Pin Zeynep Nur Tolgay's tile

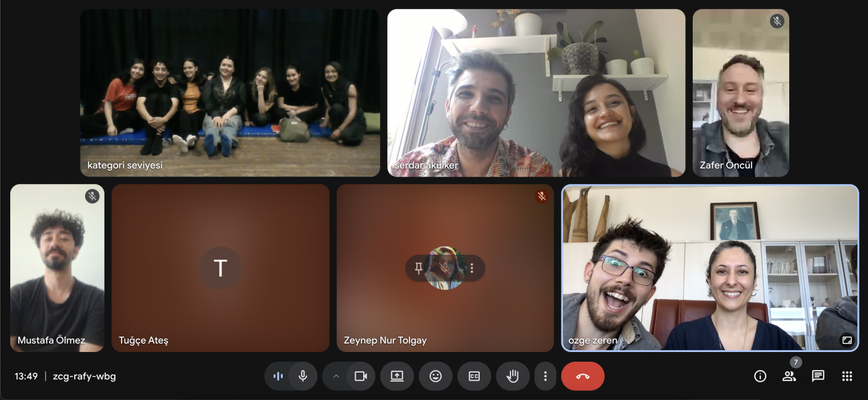point(419,267)
